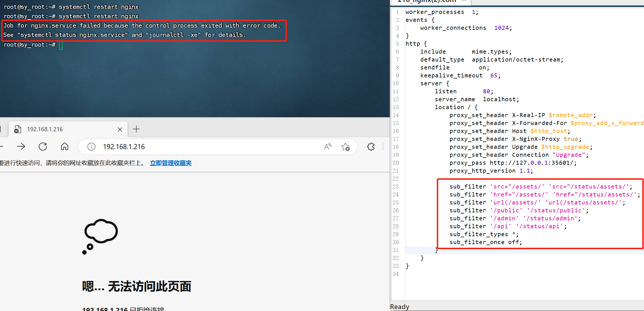Click the sub_filter href="/assets/ line
This screenshot has height=311, width=644.
[x=545, y=194]
